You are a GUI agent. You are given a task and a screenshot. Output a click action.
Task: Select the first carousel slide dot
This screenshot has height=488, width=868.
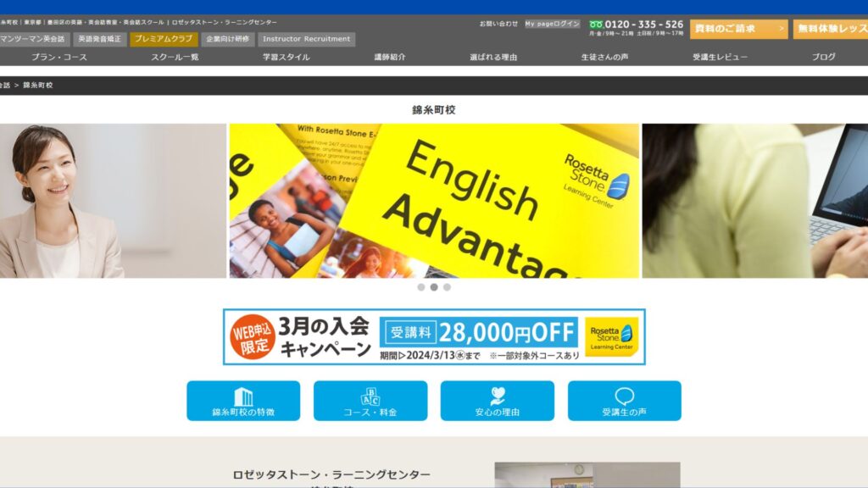421,287
